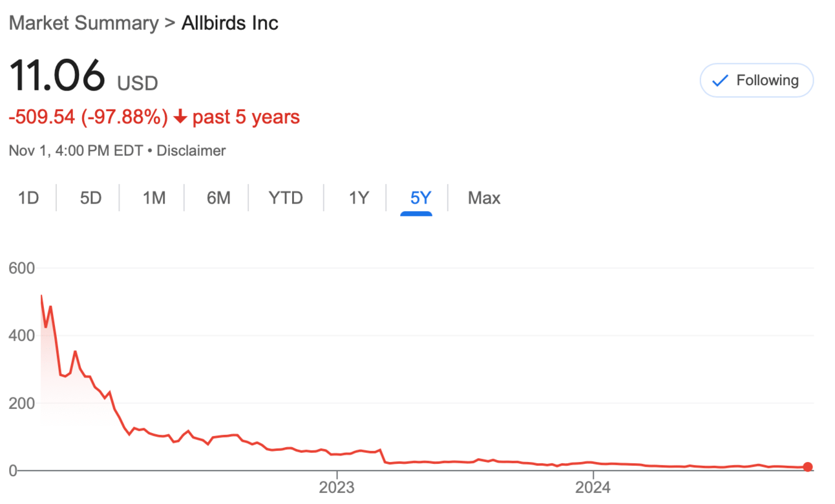The height and width of the screenshot is (504, 835).
Task: Click the 11.06 USD price value
Action: pyautogui.click(x=83, y=75)
